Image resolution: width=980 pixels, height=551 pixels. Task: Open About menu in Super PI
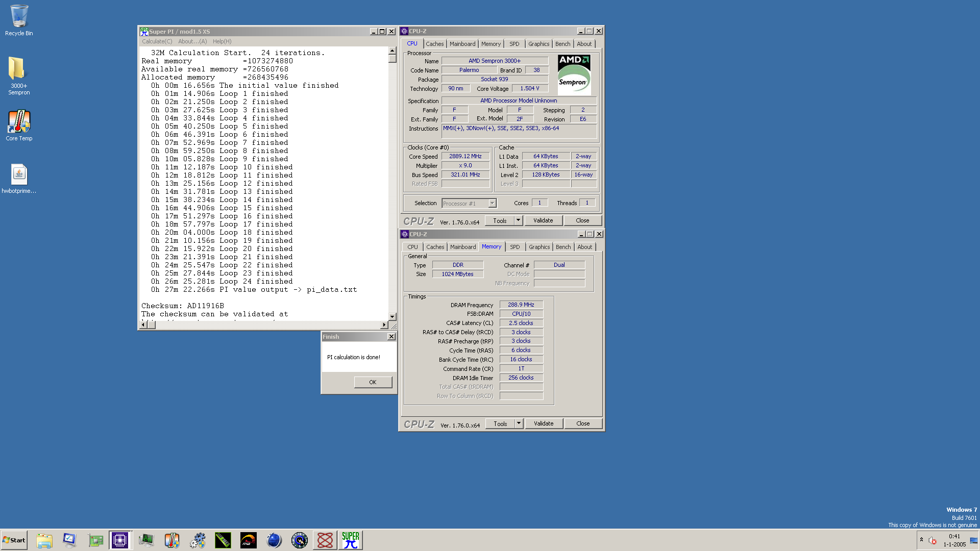[x=192, y=41]
